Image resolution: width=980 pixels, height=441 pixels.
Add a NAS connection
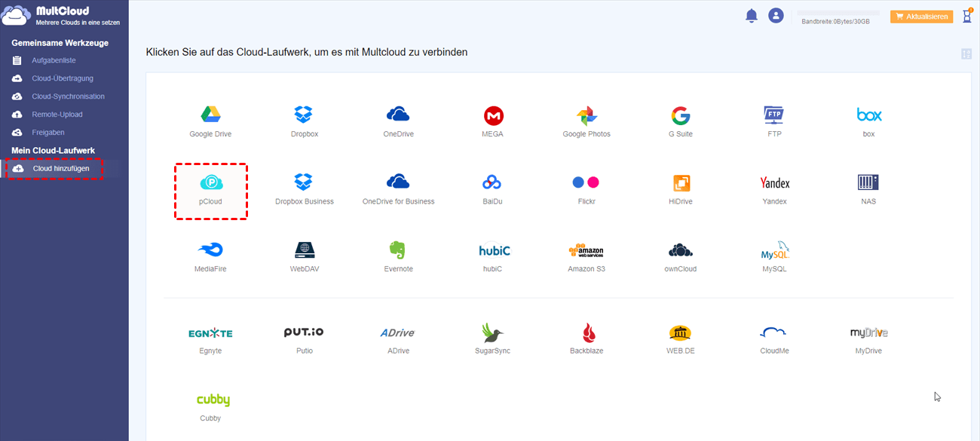click(x=868, y=182)
